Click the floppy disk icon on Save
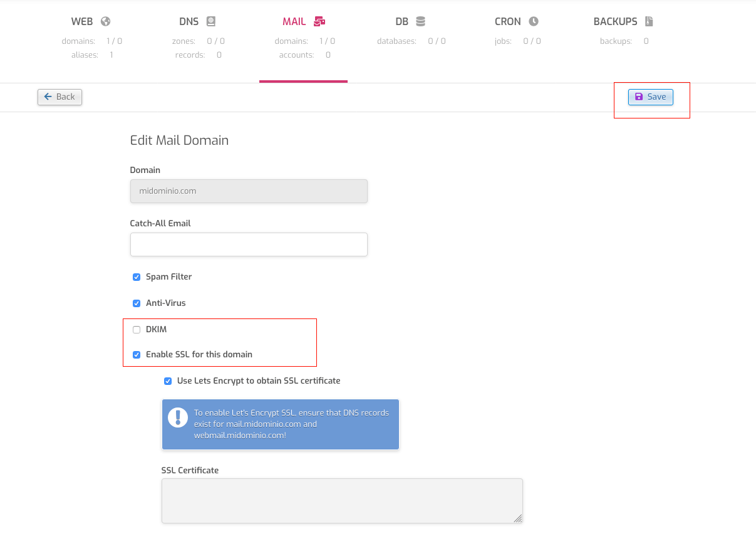The image size is (756, 536). pos(639,97)
